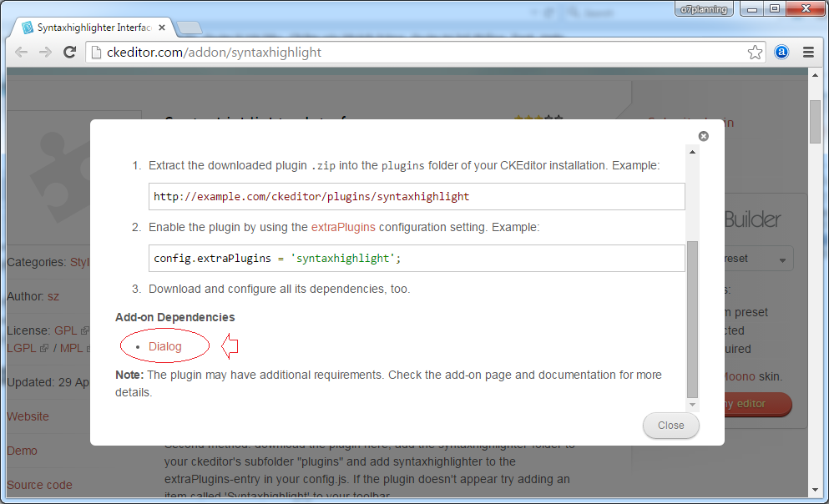Open the extraPlugins configuration link
Viewport: 829px width, 504px height.
point(343,227)
